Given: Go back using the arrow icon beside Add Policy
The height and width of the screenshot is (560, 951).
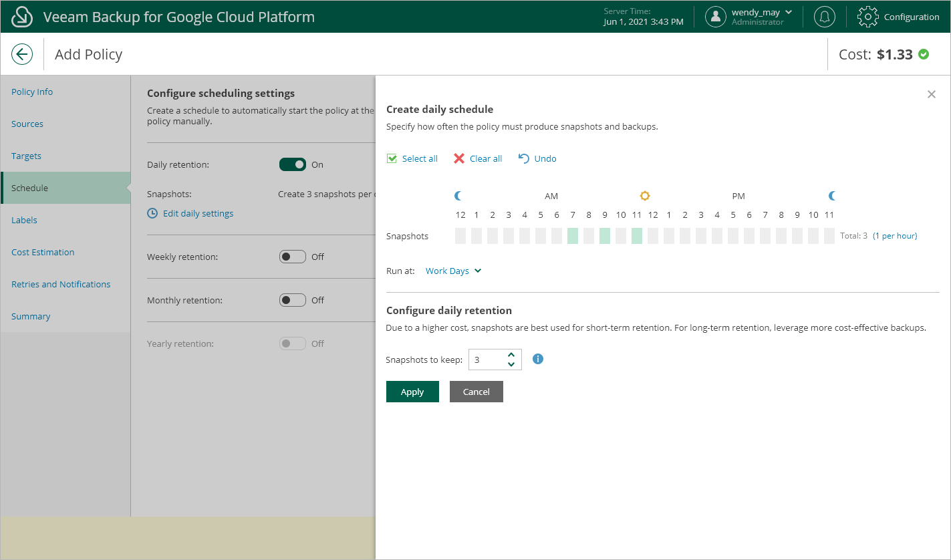Looking at the screenshot, I should tap(22, 54).
